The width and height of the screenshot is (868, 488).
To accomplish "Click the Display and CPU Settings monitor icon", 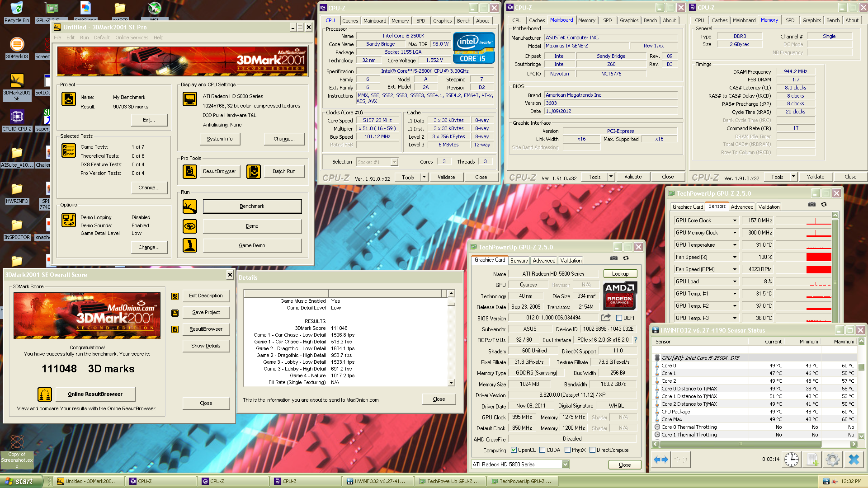I will tap(190, 99).
